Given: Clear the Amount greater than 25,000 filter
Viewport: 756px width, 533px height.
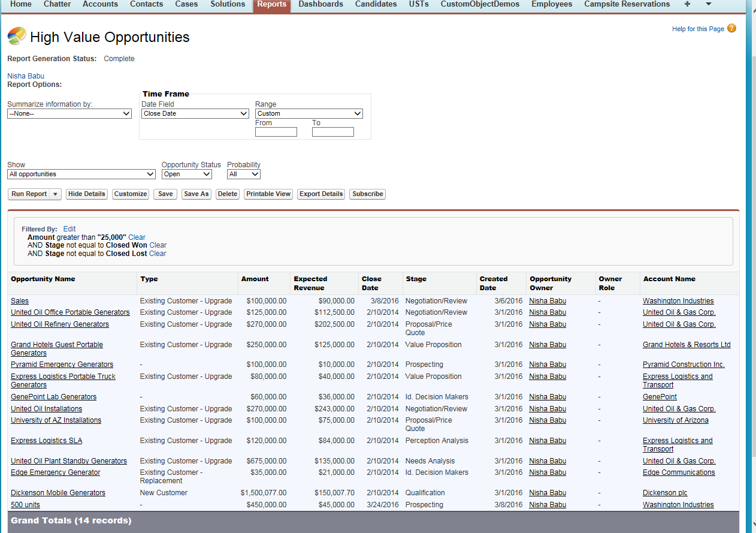Looking at the screenshot, I should 137,237.
